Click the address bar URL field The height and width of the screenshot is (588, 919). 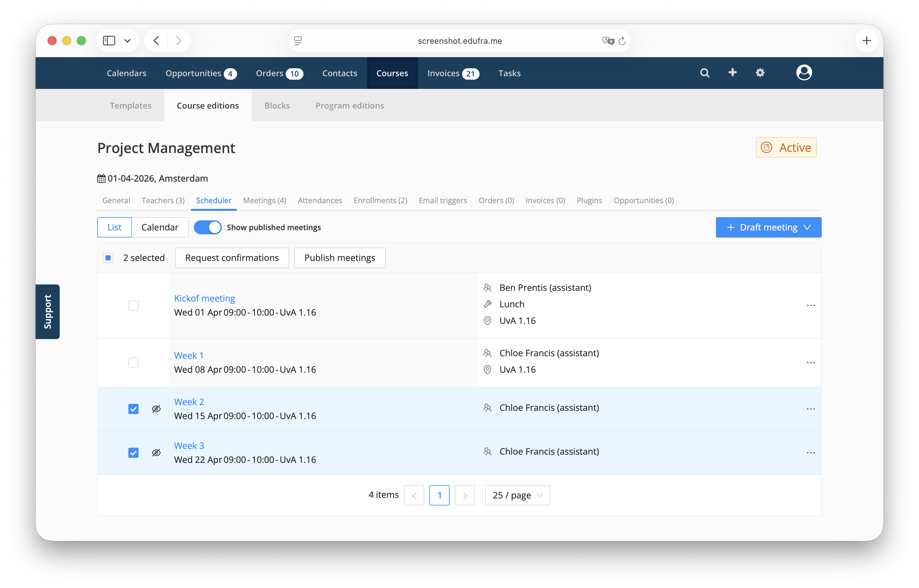coord(459,41)
